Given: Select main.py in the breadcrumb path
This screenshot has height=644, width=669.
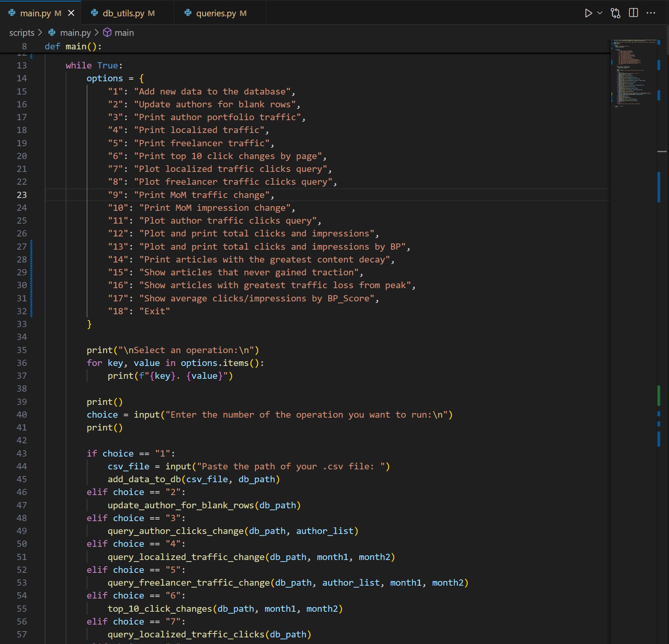Looking at the screenshot, I should pyautogui.click(x=75, y=33).
